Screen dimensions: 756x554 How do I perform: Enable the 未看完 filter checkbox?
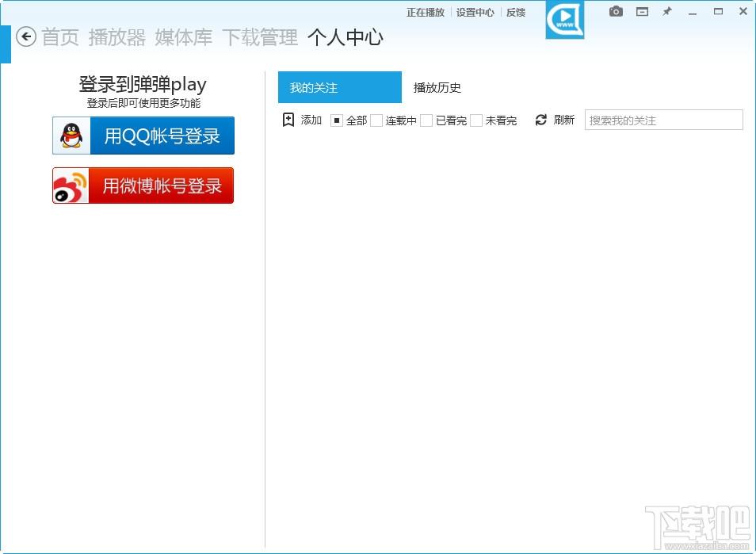tap(476, 120)
